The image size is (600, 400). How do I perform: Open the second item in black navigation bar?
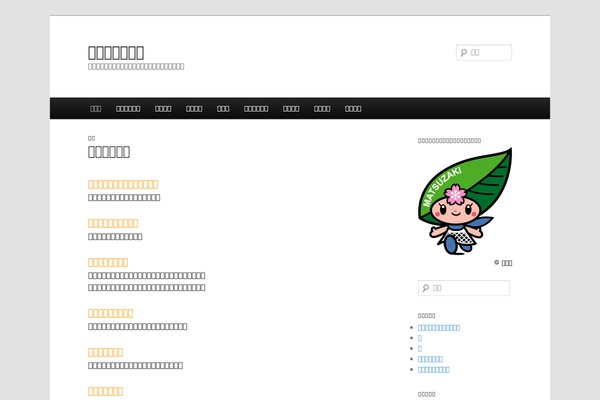point(128,109)
